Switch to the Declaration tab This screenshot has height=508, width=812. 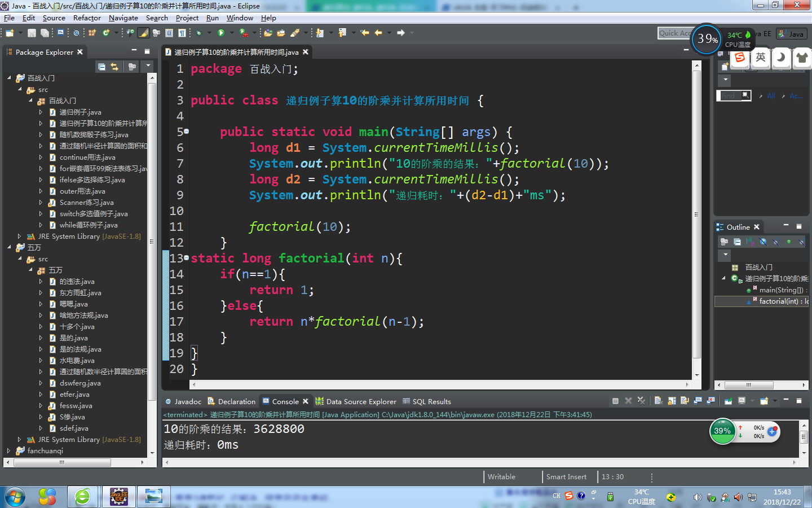(x=231, y=401)
